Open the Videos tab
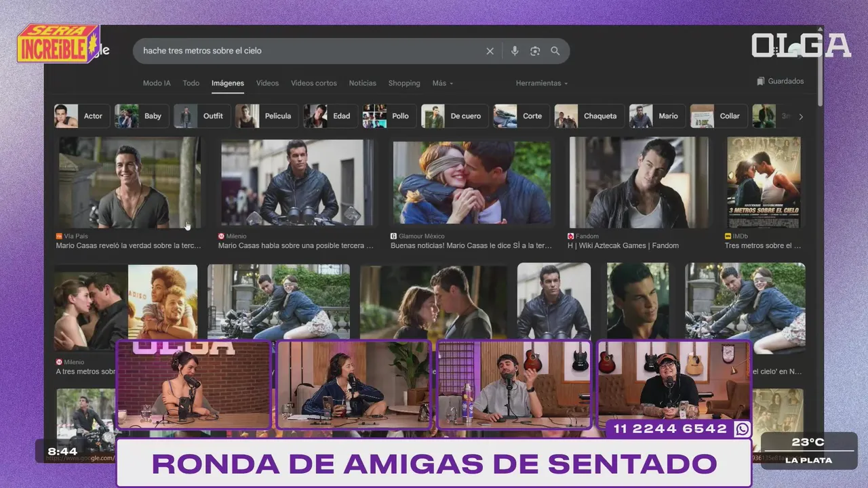 tap(267, 83)
